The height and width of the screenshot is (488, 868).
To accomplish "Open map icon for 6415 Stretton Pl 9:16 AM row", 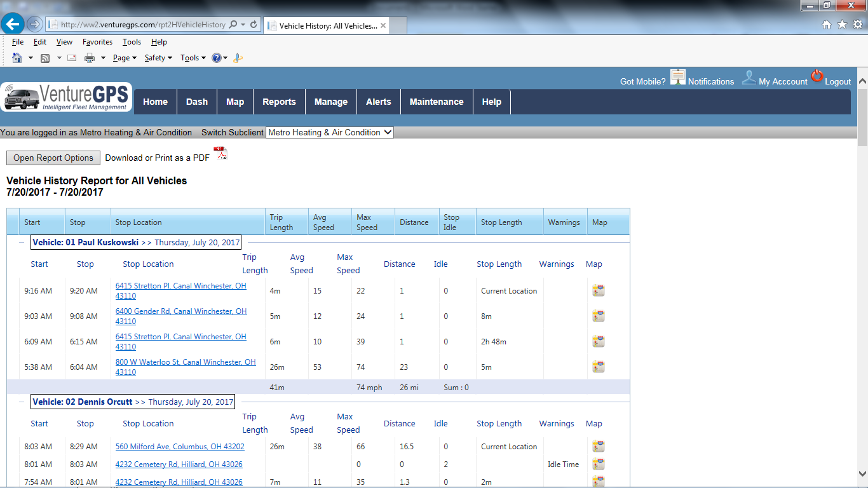I will pos(598,291).
